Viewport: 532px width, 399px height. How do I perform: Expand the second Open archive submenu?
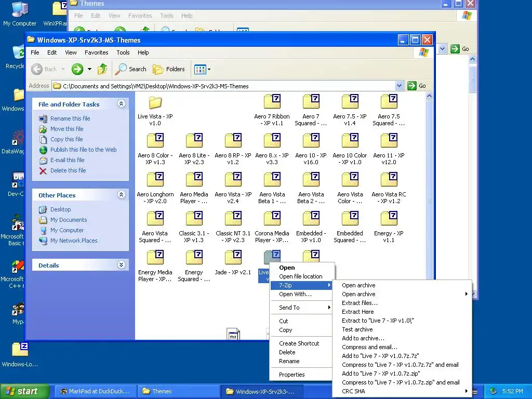(x=402, y=294)
